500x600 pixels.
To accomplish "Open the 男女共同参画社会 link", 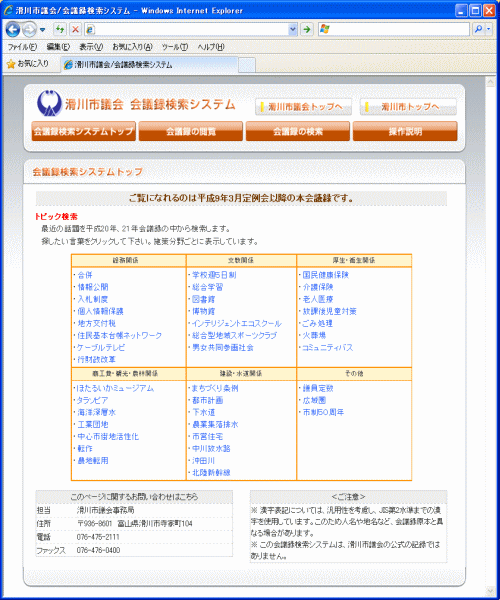I will point(223,347).
